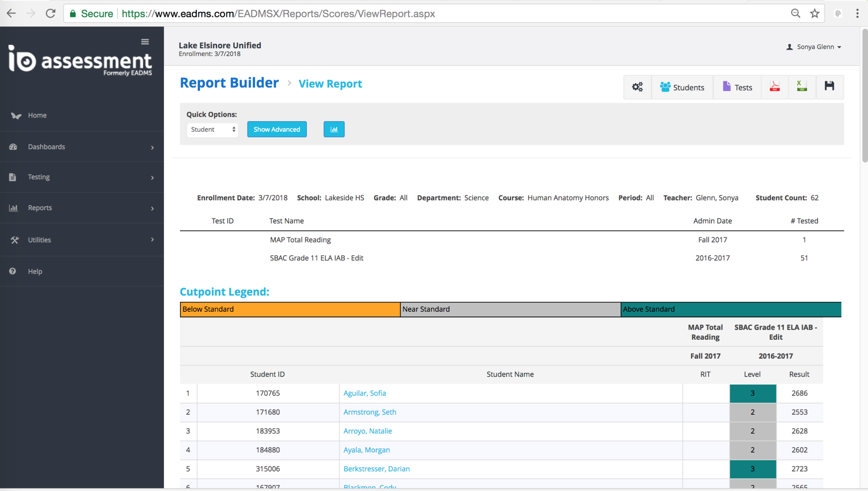Open the Tests toolbar button
This screenshot has width=868, height=491.
click(737, 87)
